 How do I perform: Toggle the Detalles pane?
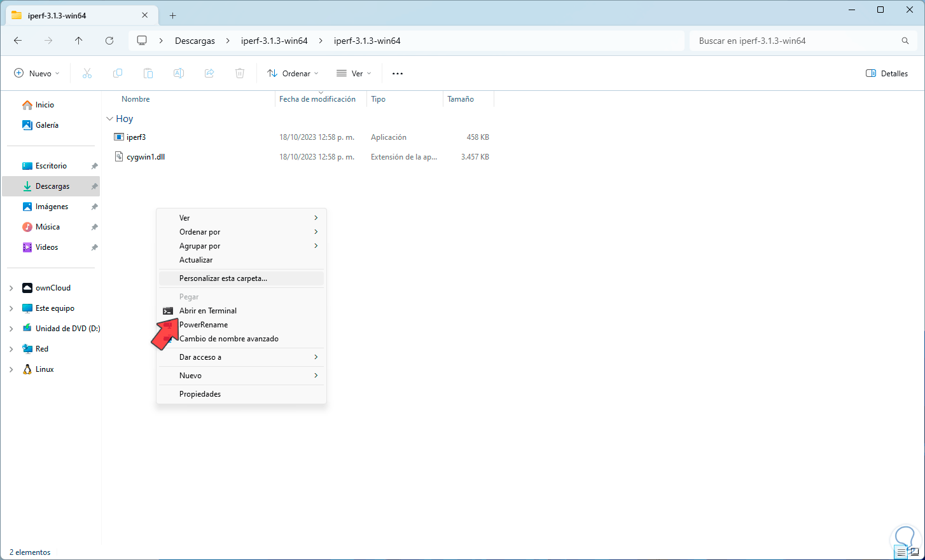point(887,74)
